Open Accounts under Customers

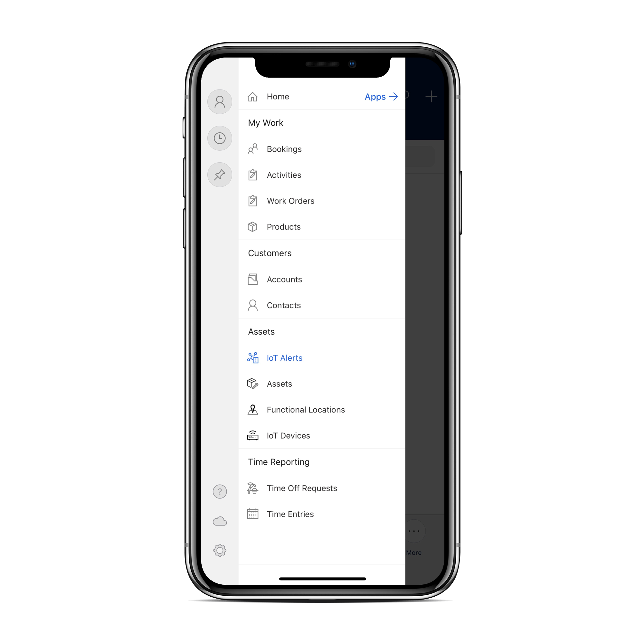(x=284, y=279)
